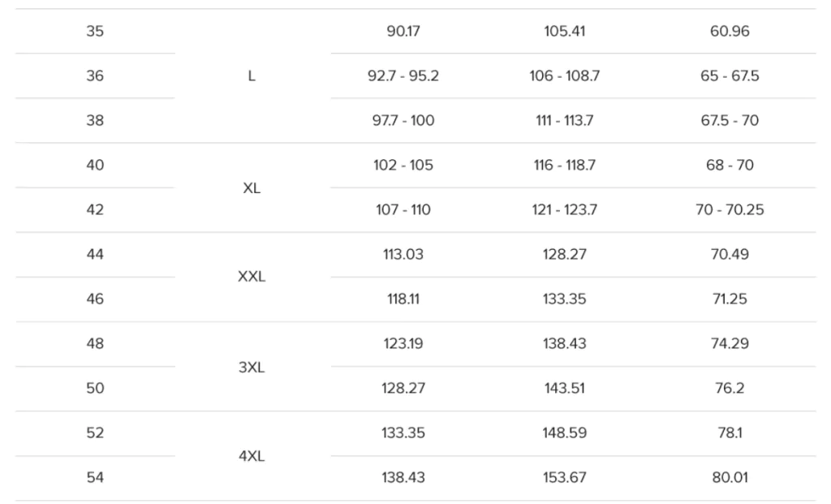Click the 148.59 measurement
This screenshot has height=504, width=831.
click(x=565, y=433)
